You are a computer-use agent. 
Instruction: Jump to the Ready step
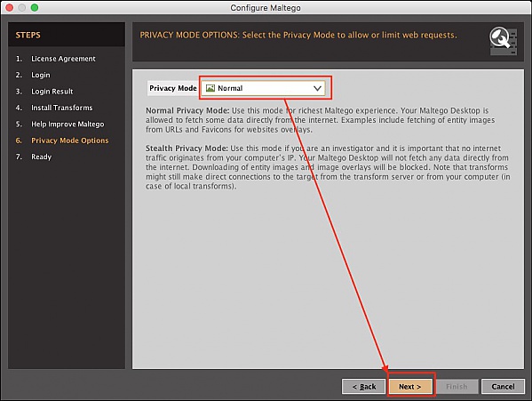coord(41,156)
